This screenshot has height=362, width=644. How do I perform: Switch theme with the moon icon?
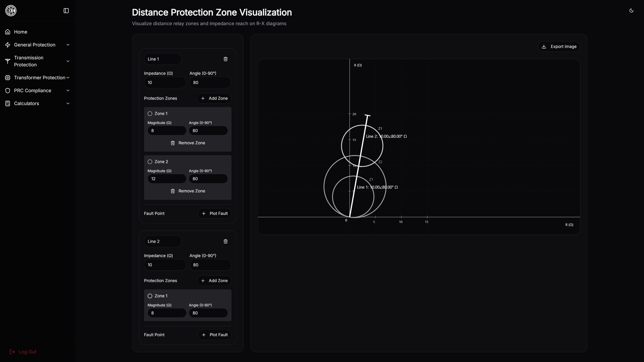tap(631, 11)
